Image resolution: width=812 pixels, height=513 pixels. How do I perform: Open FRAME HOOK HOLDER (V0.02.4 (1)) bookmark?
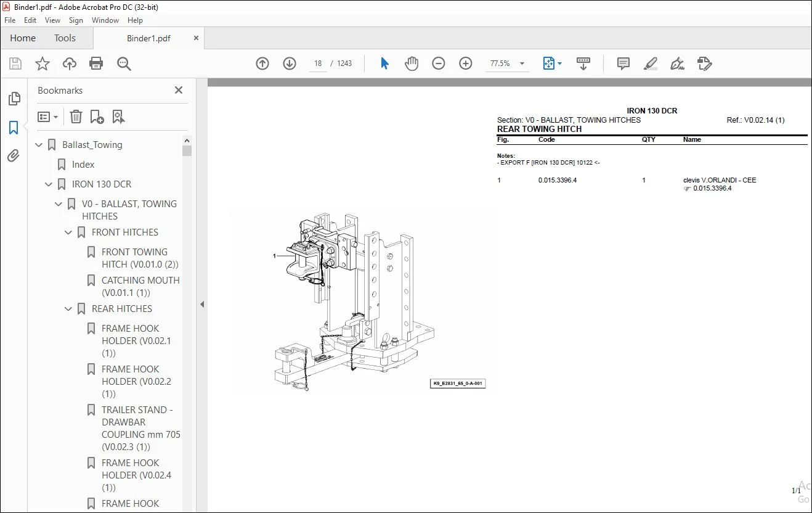(x=136, y=475)
